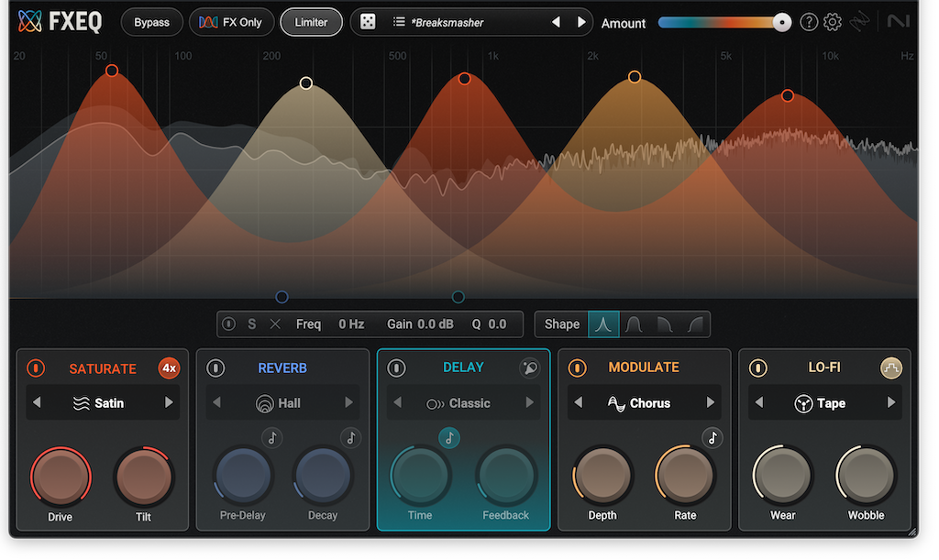Select the REVERB module title
The height and width of the screenshot is (560, 939).
pyautogui.click(x=282, y=368)
